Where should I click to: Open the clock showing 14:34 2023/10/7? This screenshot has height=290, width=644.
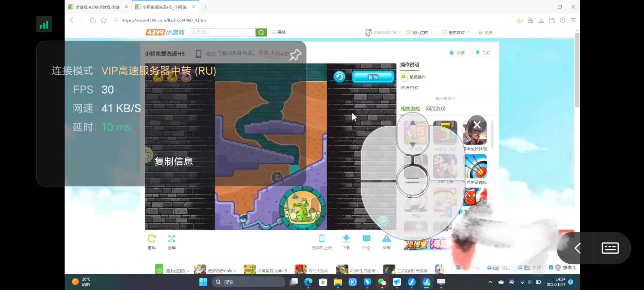click(x=556, y=282)
